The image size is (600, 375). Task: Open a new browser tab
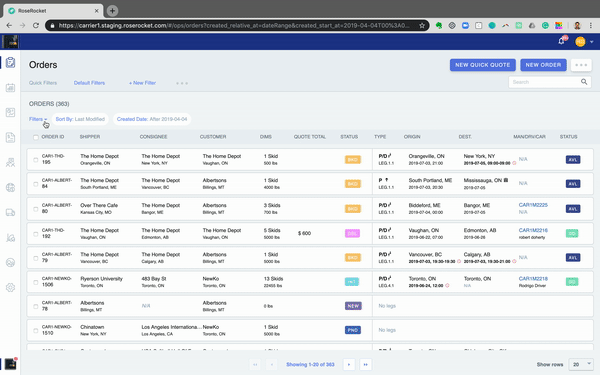tap(112, 11)
